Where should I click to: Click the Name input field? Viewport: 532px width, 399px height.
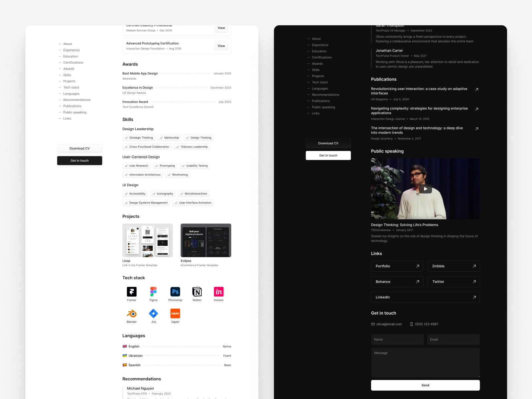pos(397,339)
